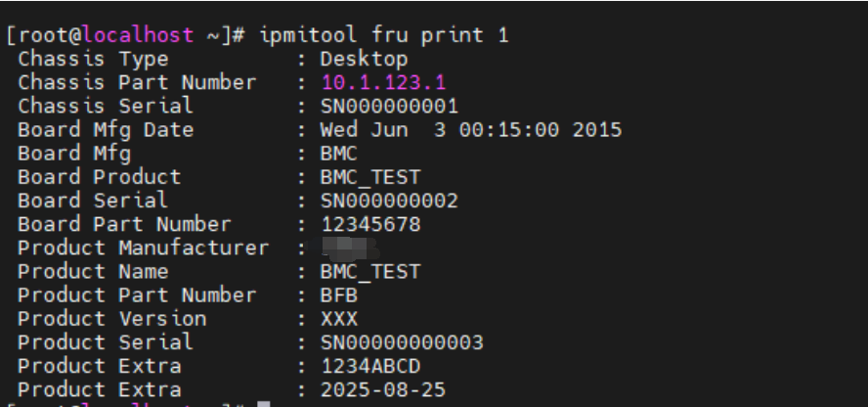This screenshot has height=407, width=868.
Task: Click the Product Manufacturer field label
Action: [143, 248]
